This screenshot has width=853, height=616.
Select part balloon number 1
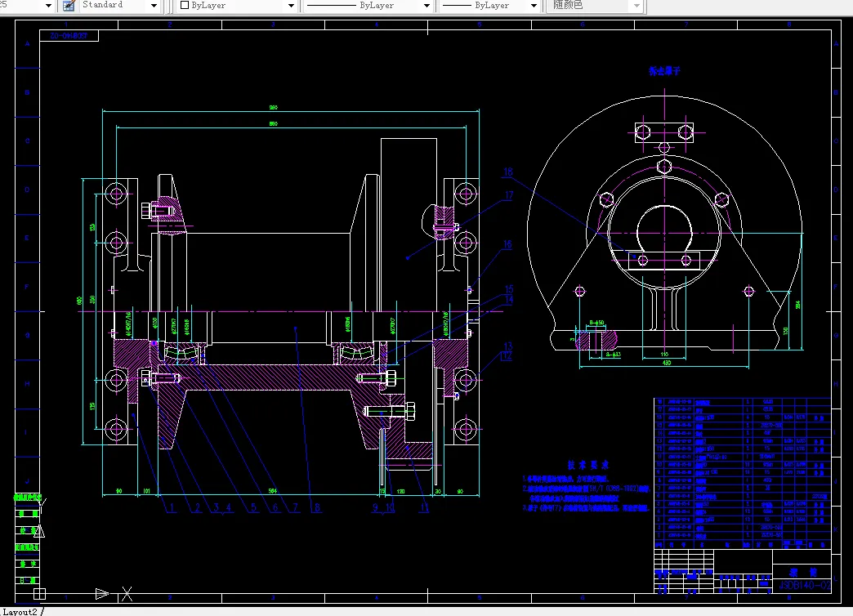click(172, 507)
